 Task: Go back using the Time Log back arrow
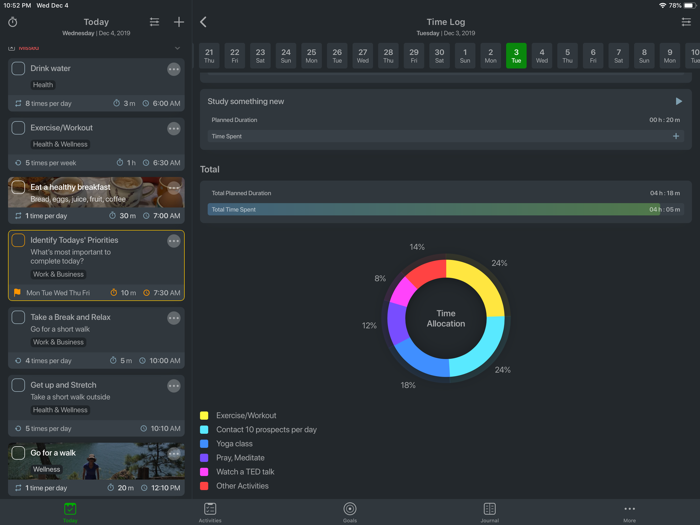203,22
